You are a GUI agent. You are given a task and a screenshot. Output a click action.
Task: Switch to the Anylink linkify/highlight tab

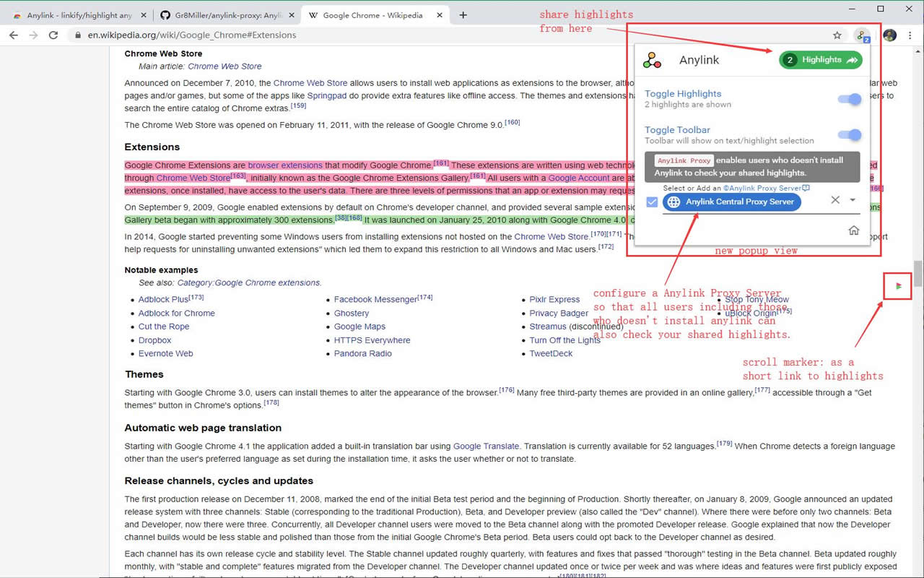click(x=78, y=15)
